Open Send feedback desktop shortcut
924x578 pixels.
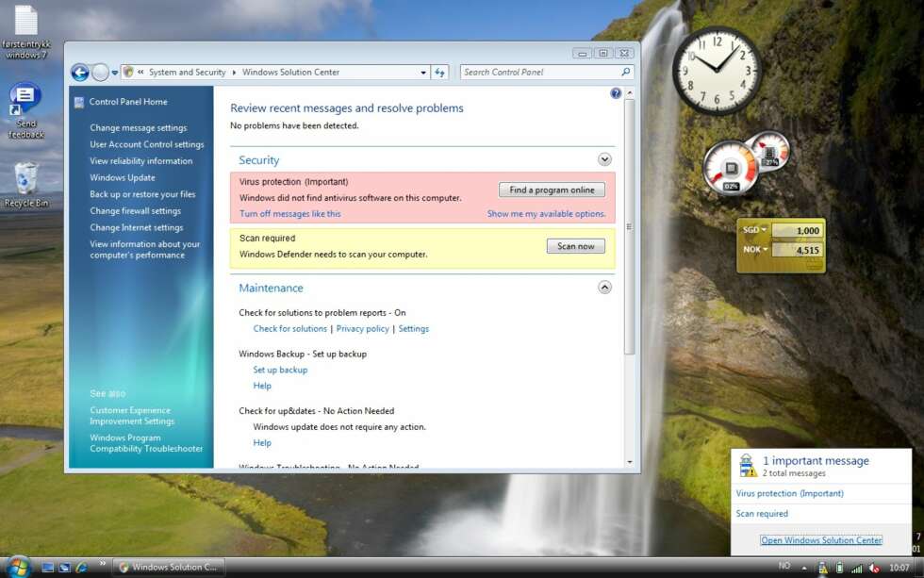26,110
